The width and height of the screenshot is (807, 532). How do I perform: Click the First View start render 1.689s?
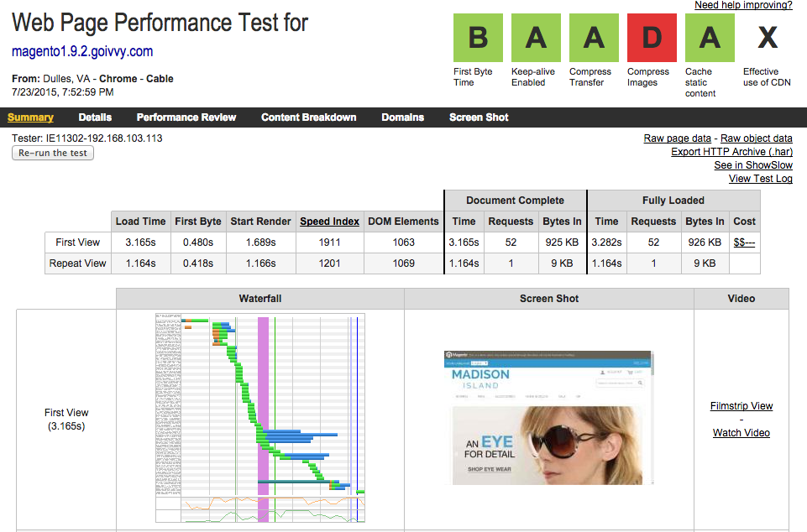tap(260, 243)
